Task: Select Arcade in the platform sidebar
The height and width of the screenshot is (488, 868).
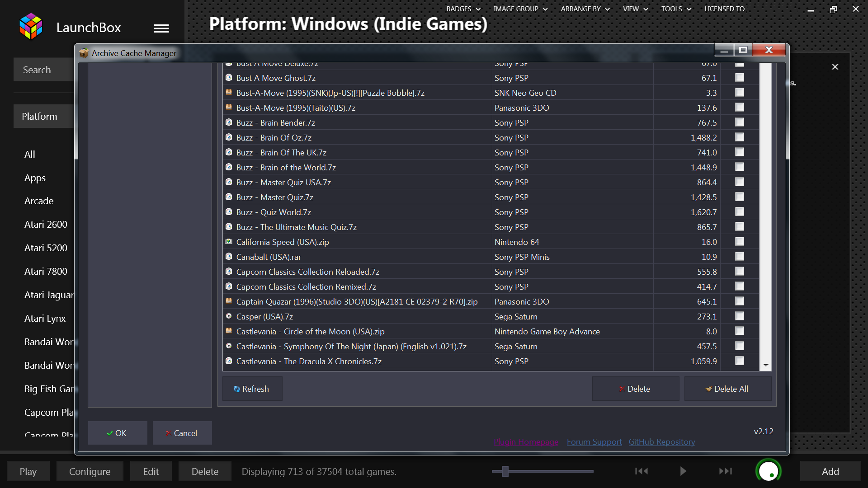Action: pos(39,201)
